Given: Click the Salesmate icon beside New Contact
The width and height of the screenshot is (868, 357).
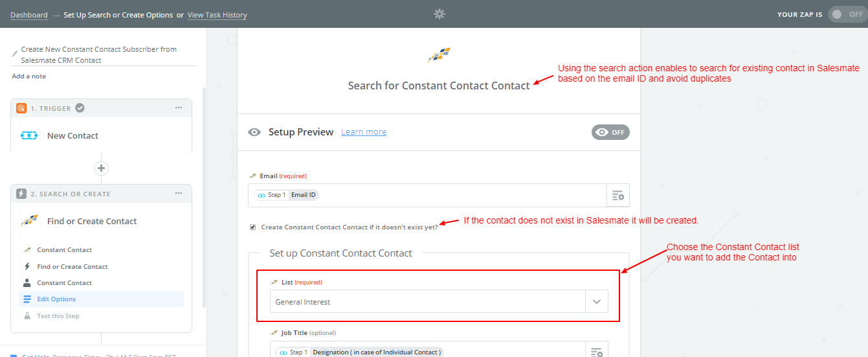Looking at the screenshot, I should 29,135.
